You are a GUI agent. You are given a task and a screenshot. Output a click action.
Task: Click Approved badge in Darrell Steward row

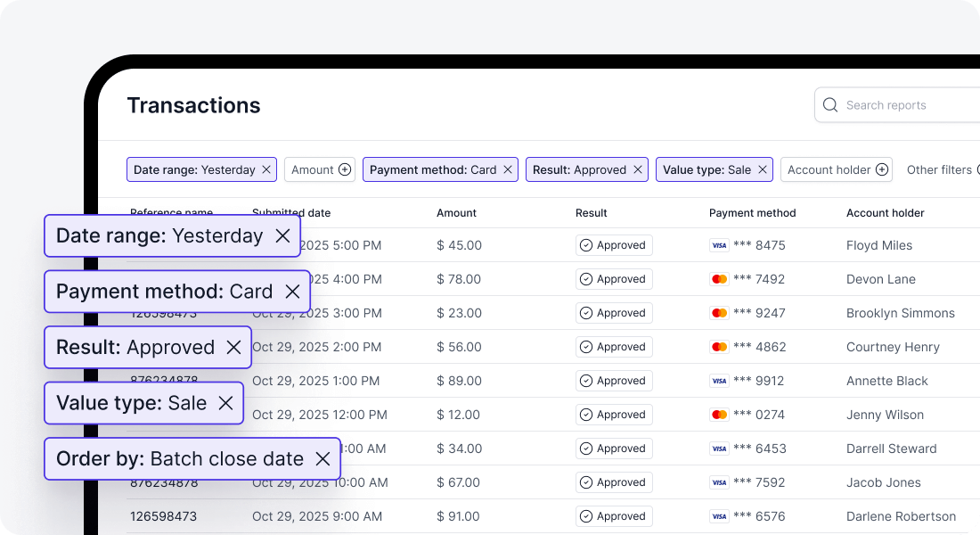(x=614, y=448)
